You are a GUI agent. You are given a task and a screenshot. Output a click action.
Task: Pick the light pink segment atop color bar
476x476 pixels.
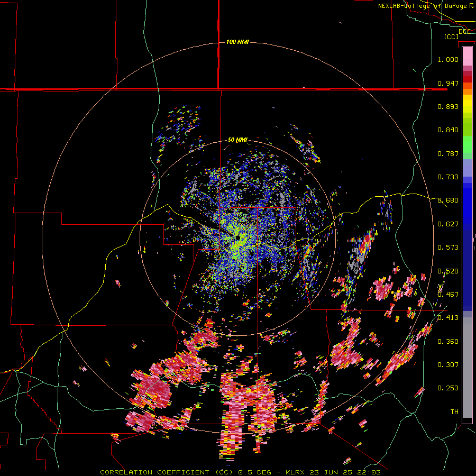point(467,56)
